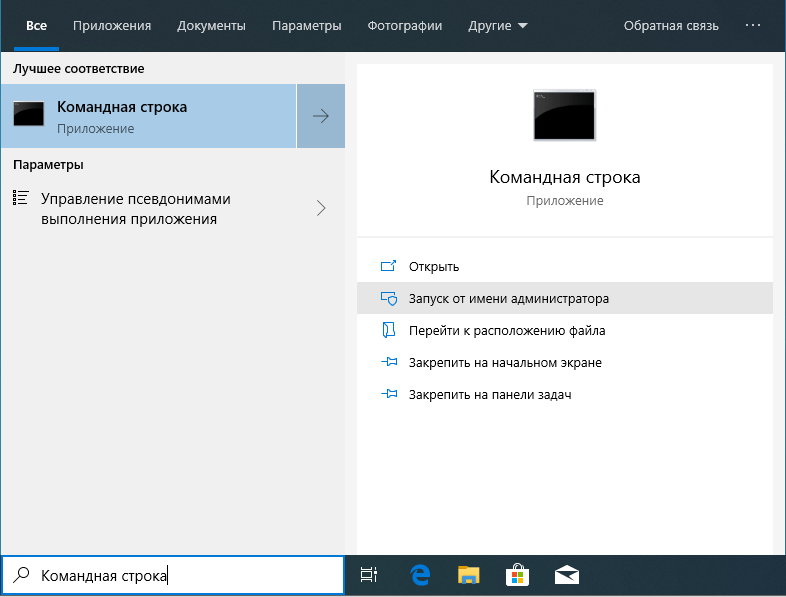Expand Командная строка result with arrow
The height and width of the screenshot is (597, 786).
click(321, 116)
